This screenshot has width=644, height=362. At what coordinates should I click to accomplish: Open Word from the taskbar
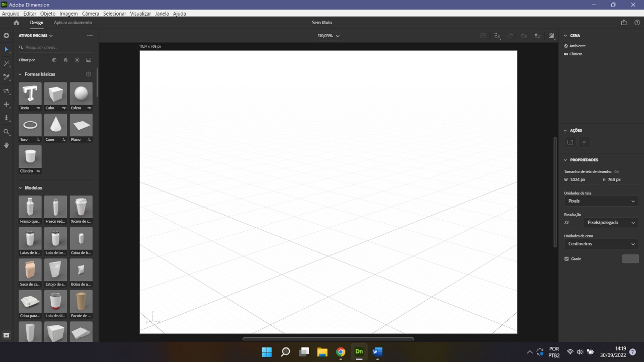pyautogui.click(x=377, y=352)
